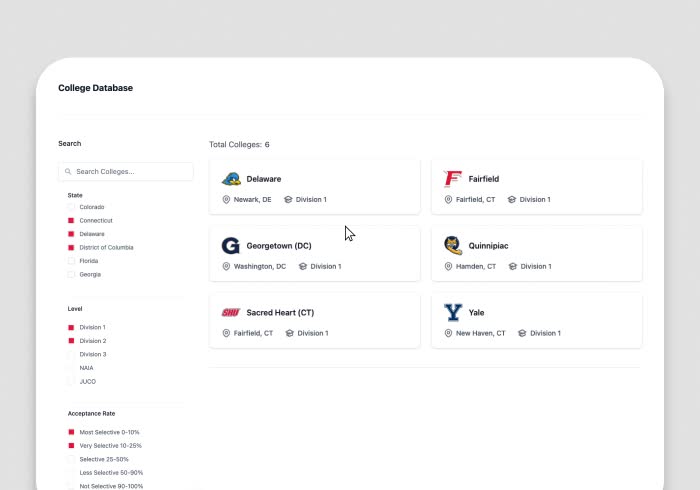Click the Level filter section label

[x=75, y=309]
